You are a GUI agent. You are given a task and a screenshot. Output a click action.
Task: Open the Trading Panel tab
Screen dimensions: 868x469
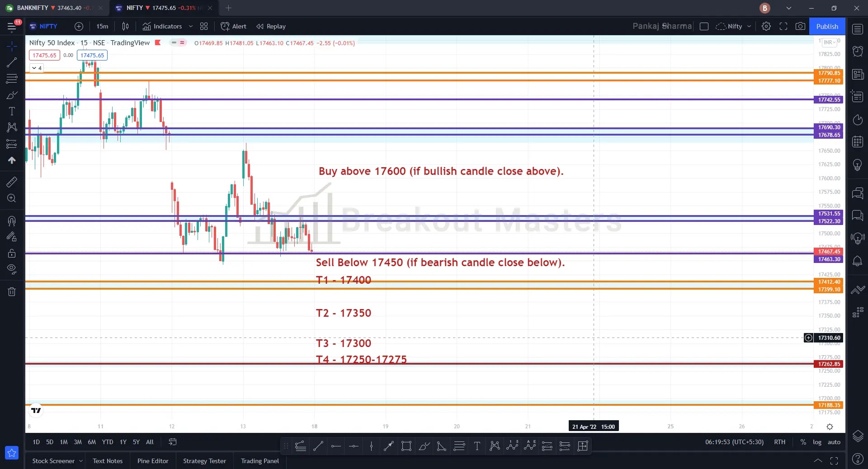[260, 461]
